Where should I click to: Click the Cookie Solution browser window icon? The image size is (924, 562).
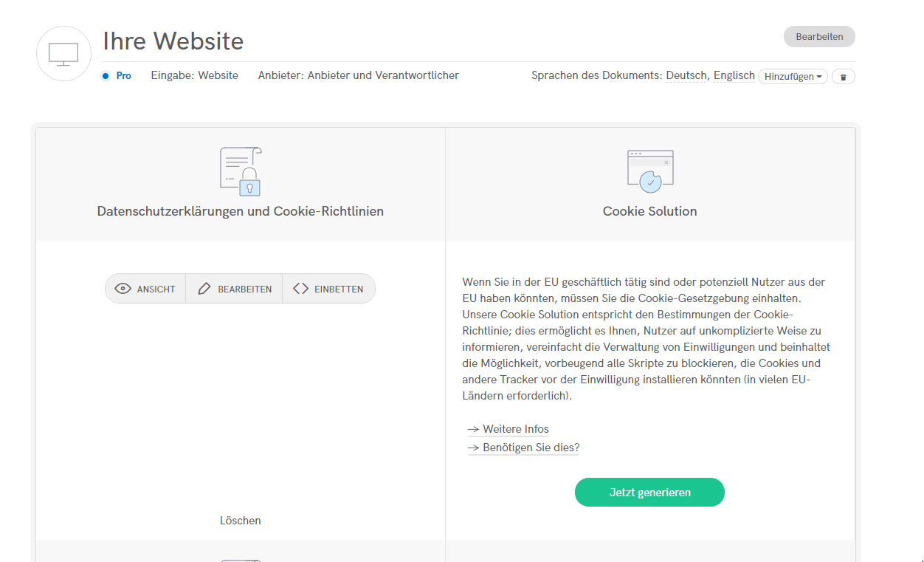(x=649, y=171)
